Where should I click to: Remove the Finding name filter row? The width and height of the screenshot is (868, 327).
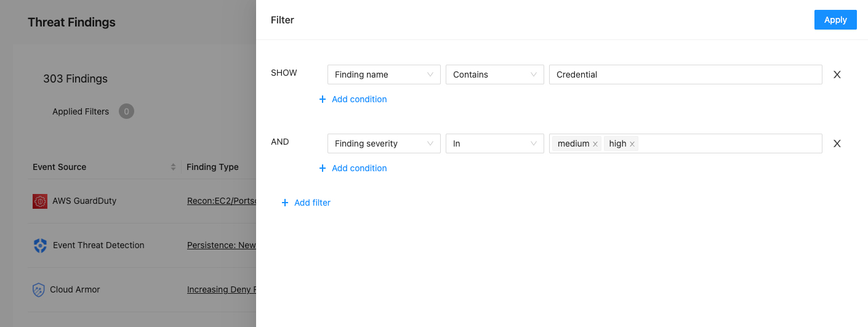[837, 75]
